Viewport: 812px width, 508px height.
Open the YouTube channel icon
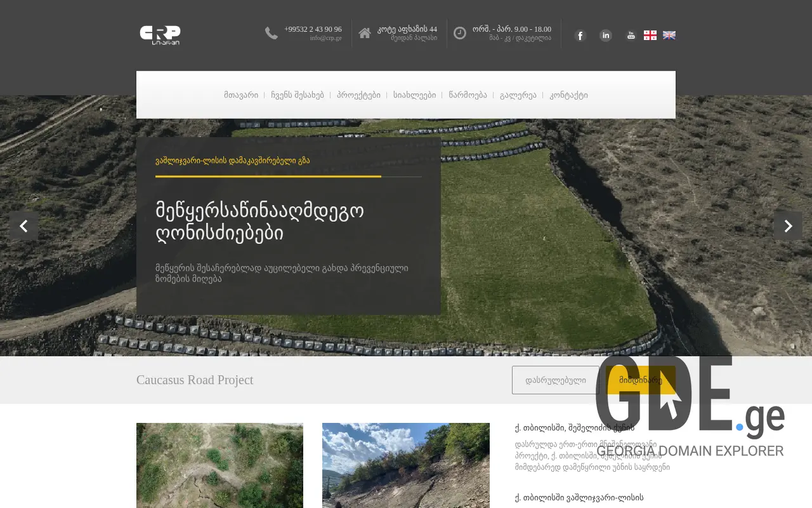(631, 35)
